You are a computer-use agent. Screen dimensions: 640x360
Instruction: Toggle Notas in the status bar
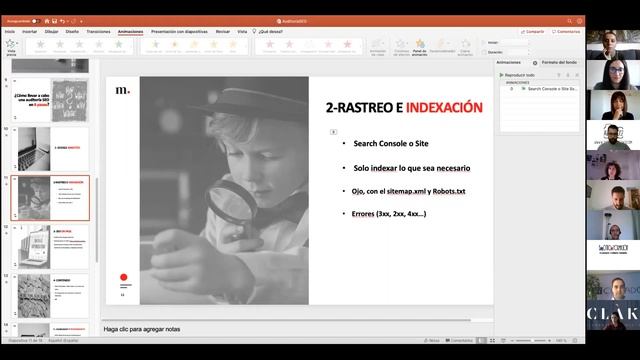tap(431, 340)
